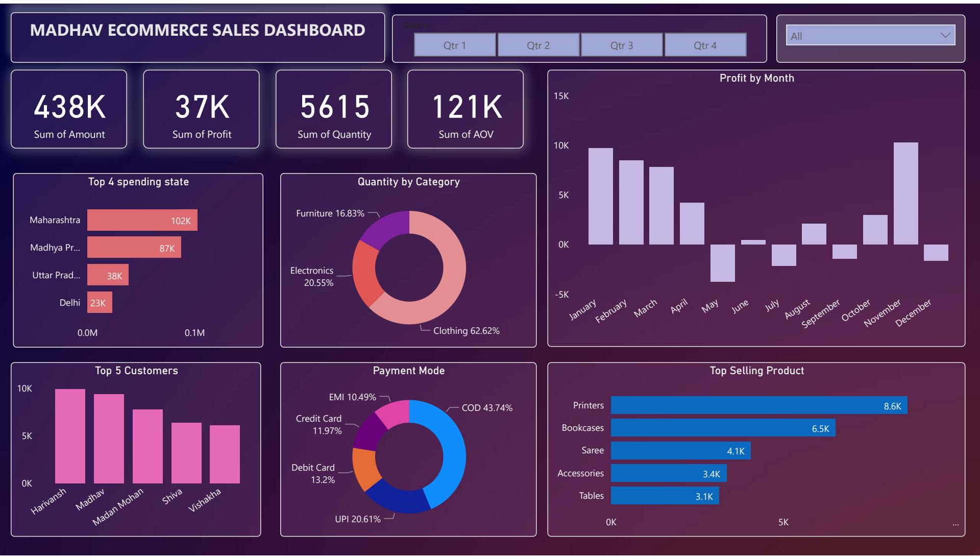The height and width of the screenshot is (559, 980).
Task: Click Harivansh's bar in Top 5 Customers
Action: [70, 436]
